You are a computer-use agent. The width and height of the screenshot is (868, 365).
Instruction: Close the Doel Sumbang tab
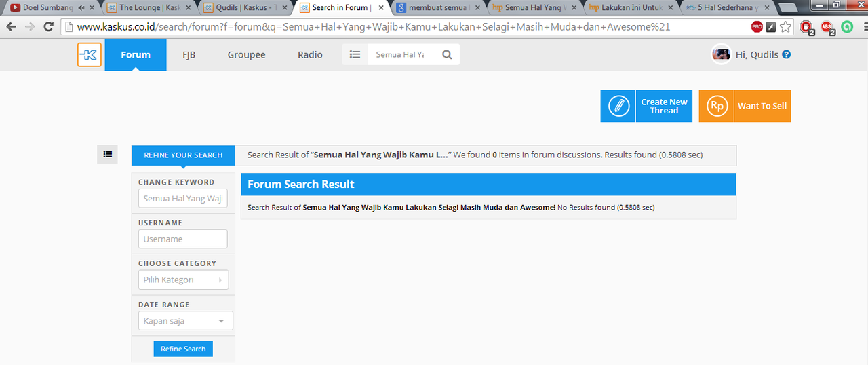92,8
